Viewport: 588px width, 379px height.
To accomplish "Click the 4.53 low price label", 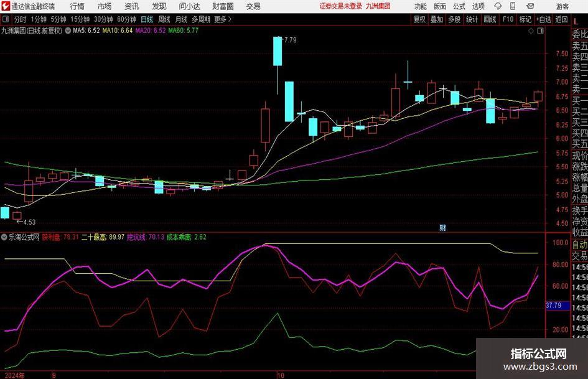I will point(29,222).
